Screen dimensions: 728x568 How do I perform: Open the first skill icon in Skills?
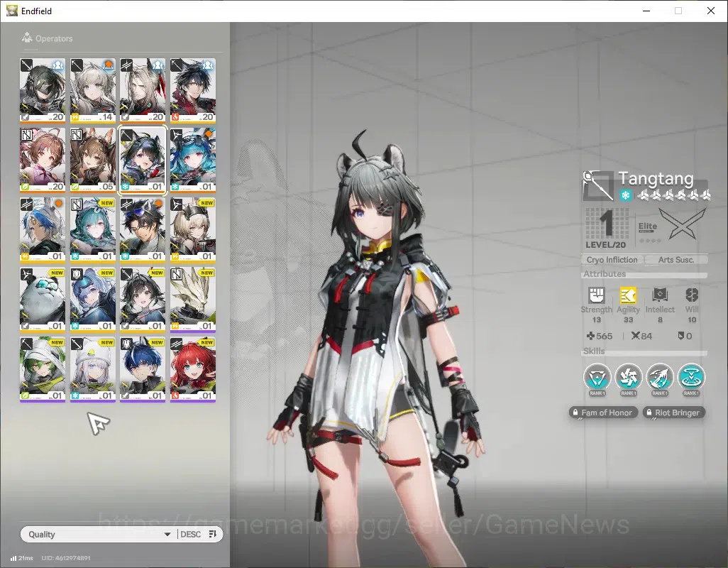(597, 377)
